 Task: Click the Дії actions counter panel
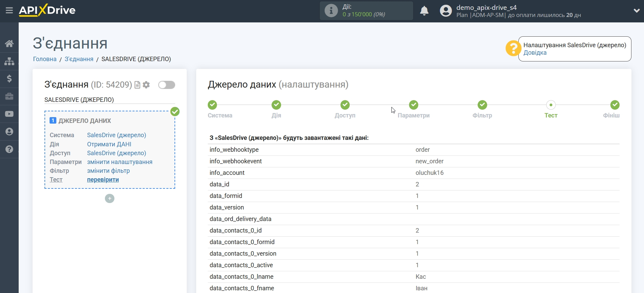[x=366, y=11]
